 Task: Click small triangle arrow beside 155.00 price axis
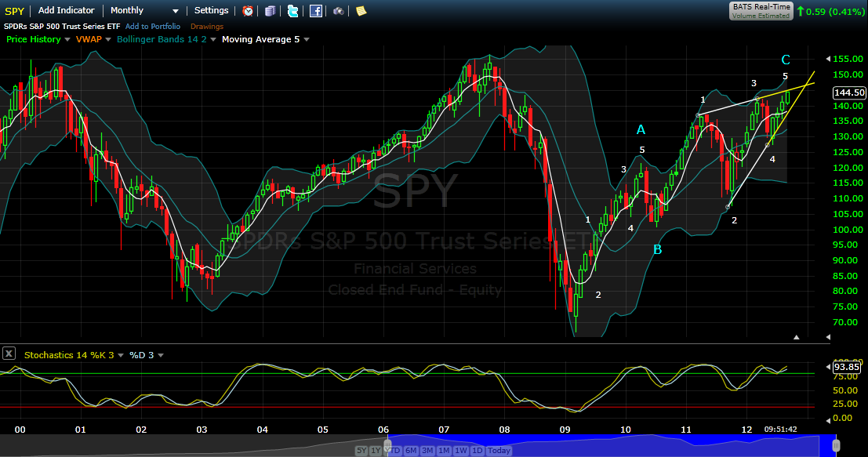coord(827,59)
